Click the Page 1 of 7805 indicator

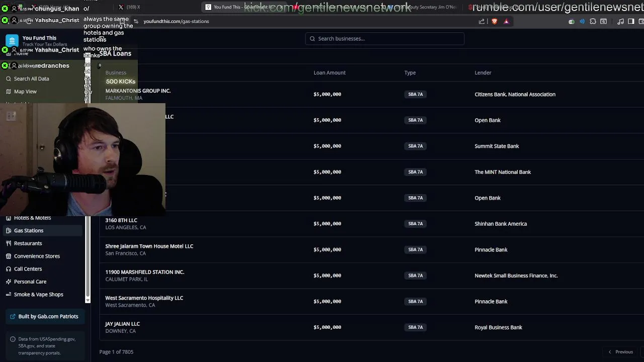point(116,352)
